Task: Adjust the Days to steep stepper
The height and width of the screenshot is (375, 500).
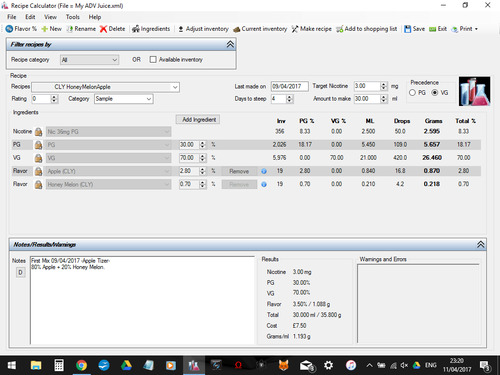Action: point(289,99)
